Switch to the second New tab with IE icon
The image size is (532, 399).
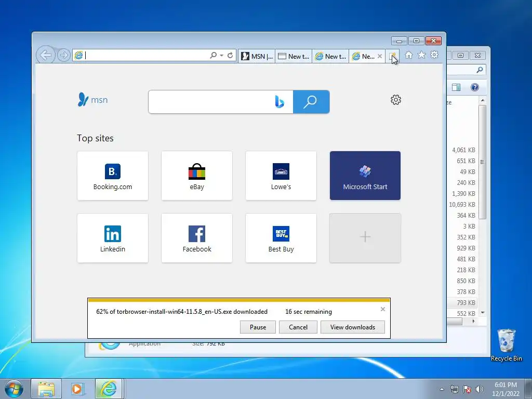click(330, 56)
